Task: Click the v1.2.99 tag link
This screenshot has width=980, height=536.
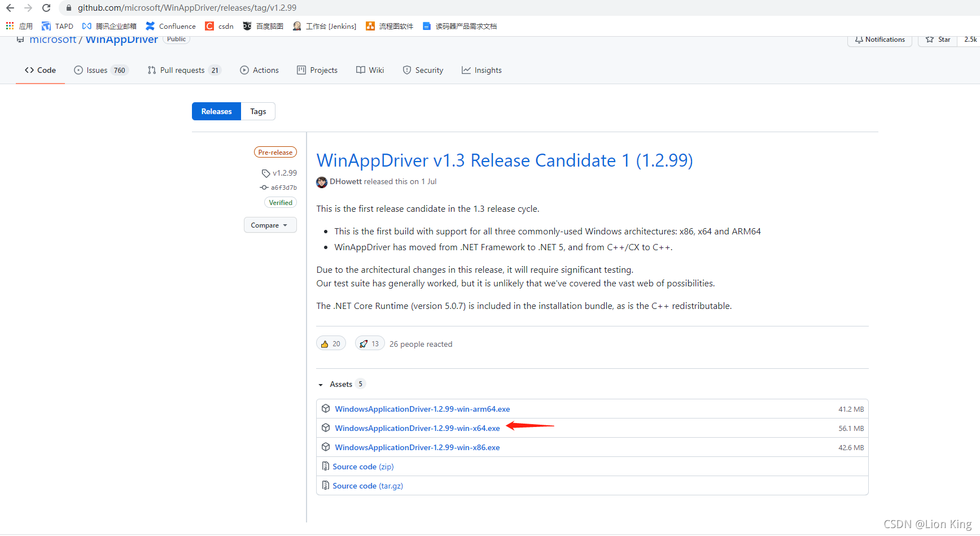Action: tap(285, 173)
